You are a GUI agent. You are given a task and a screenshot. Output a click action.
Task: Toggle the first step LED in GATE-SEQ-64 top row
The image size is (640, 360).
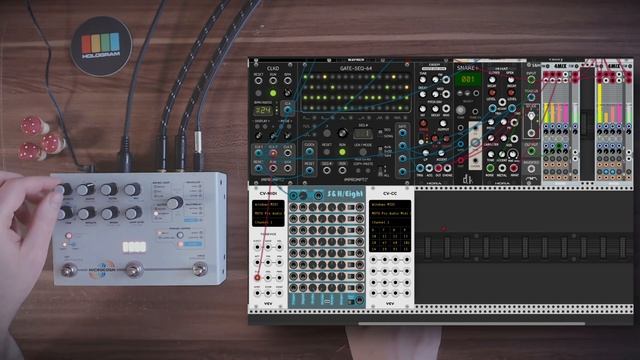305,77
